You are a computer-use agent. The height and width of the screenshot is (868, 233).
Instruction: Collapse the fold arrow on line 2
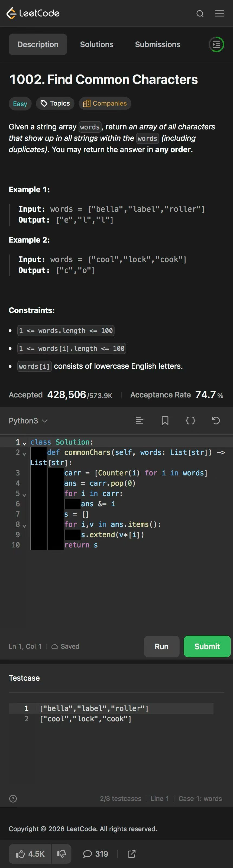tap(24, 454)
